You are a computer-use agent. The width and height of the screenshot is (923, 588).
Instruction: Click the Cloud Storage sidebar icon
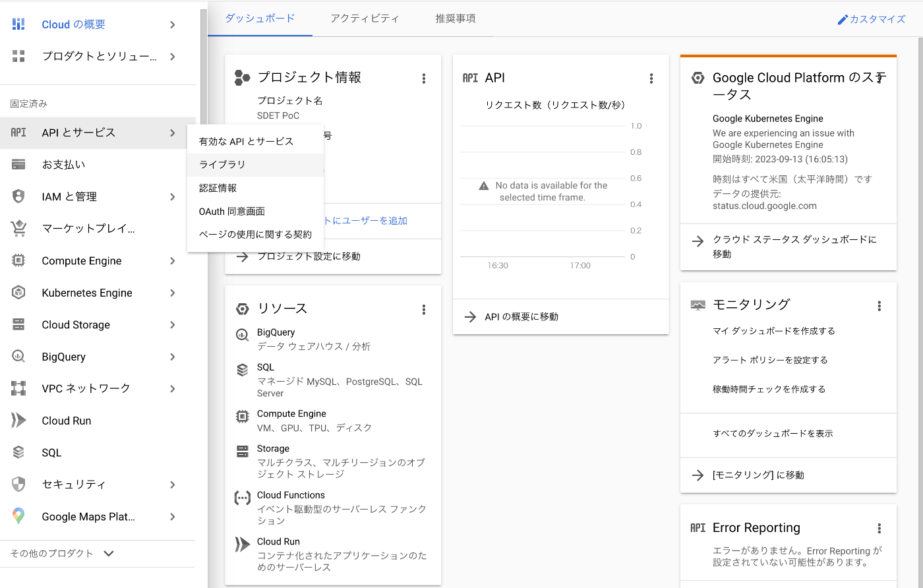(x=18, y=325)
